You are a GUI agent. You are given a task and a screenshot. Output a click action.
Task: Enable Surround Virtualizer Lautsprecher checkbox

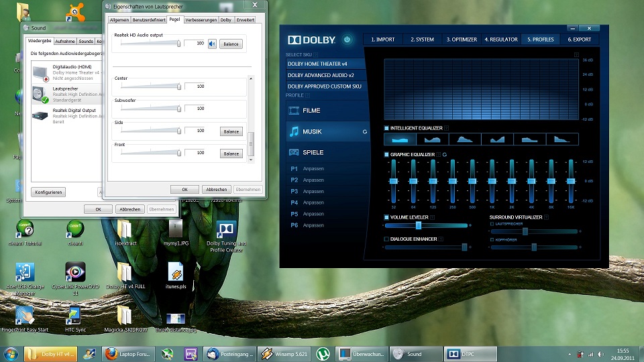pyautogui.click(x=492, y=224)
